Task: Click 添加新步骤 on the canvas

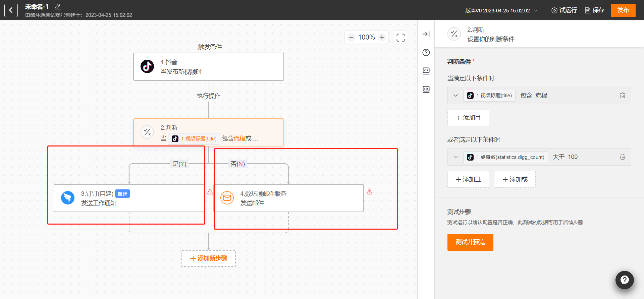Action: (208, 258)
